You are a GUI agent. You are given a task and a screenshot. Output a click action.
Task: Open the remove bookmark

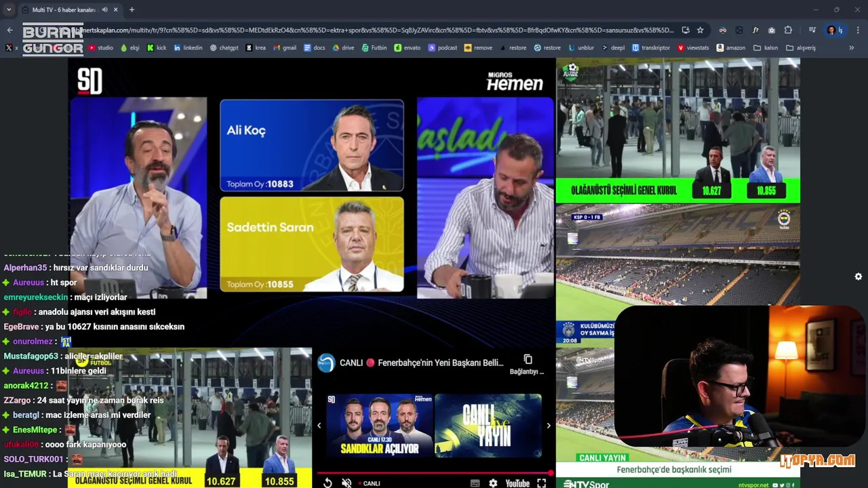[479, 48]
